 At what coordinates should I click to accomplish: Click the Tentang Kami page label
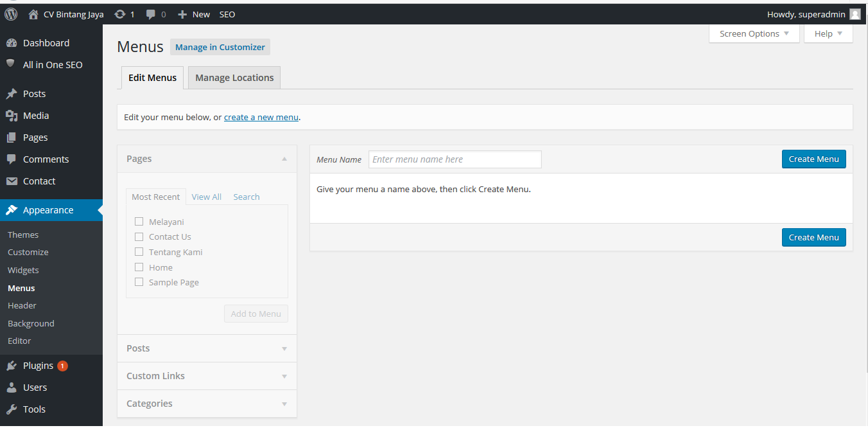coord(176,252)
